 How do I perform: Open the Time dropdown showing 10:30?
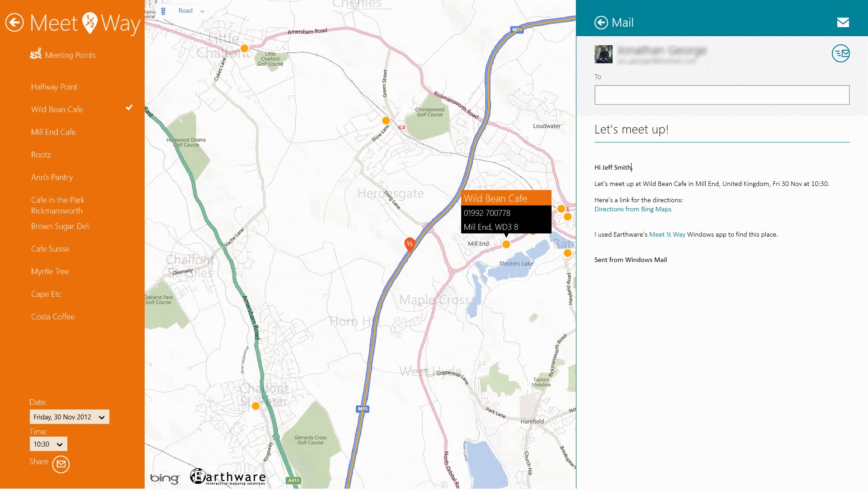point(48,444)
